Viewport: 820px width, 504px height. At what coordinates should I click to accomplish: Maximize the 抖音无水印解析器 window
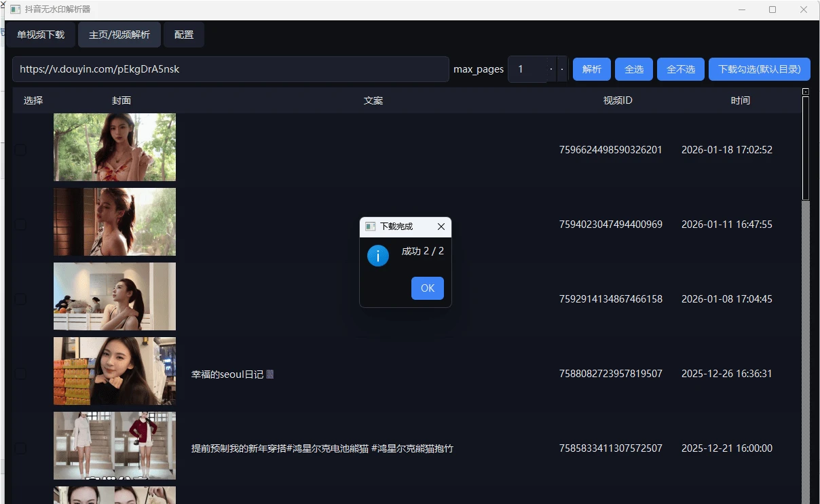coord(772,9)
